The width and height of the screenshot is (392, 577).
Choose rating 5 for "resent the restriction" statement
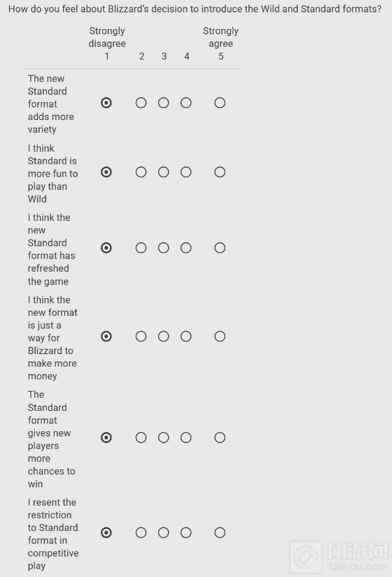pos(220,533)
